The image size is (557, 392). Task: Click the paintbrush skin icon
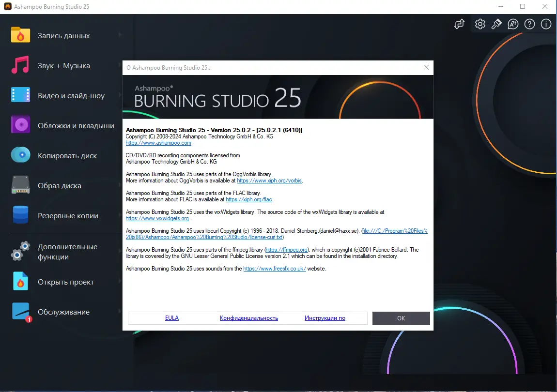tap(496, 24)
